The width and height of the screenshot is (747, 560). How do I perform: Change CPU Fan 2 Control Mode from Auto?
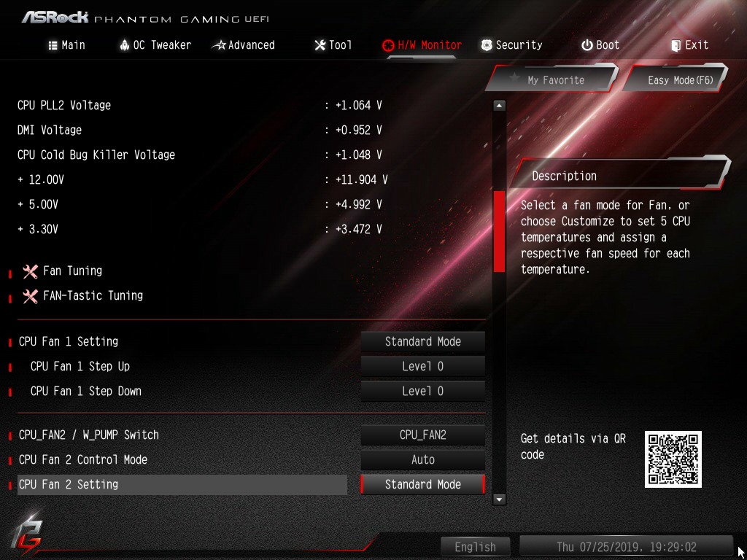(422, 459)
